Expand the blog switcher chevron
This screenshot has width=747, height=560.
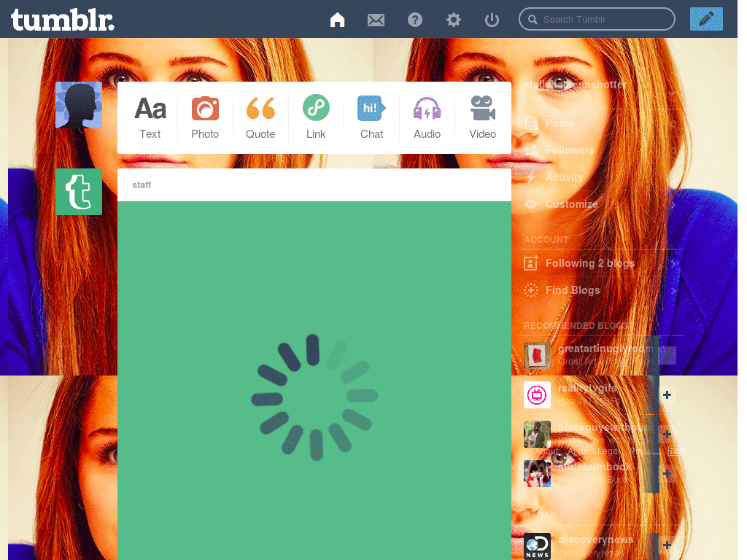pyautogui.click(x=672, y=93)
